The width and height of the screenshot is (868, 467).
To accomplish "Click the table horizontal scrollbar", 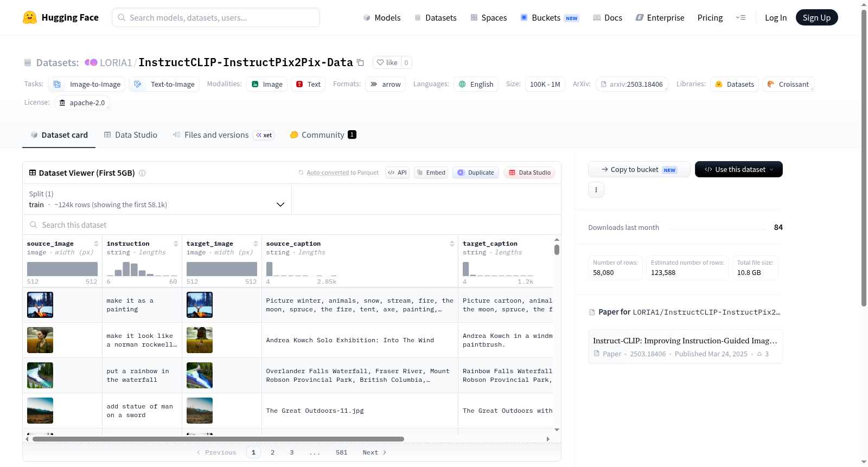I will click(218, 439).
